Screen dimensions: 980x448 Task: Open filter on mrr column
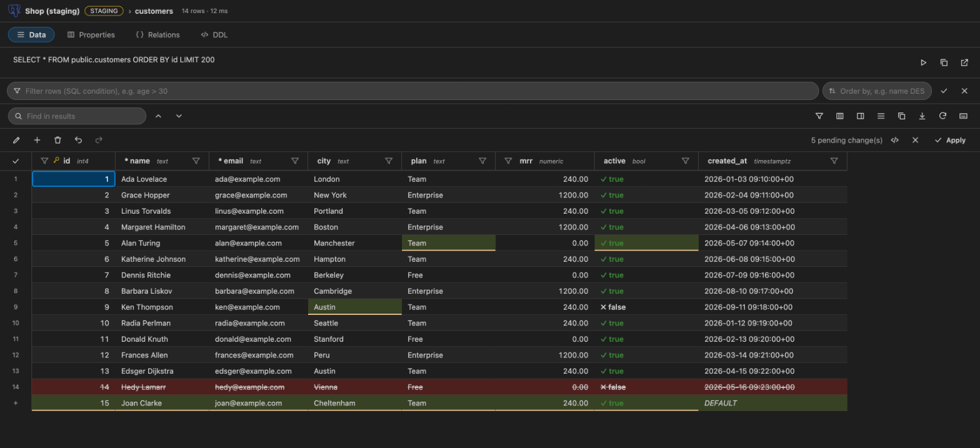(x=508, y=161)
